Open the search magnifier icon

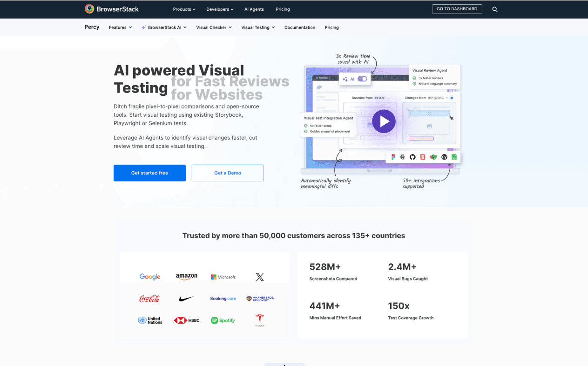point(495,9)
